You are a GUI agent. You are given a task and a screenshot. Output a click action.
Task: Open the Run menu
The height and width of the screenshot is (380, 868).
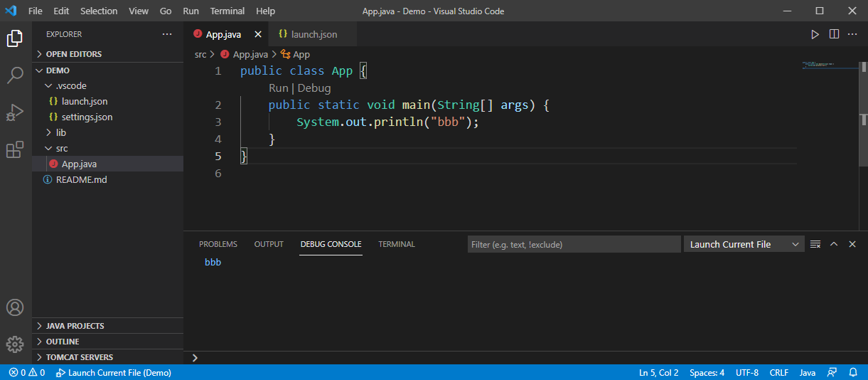(x=191, y=11)
